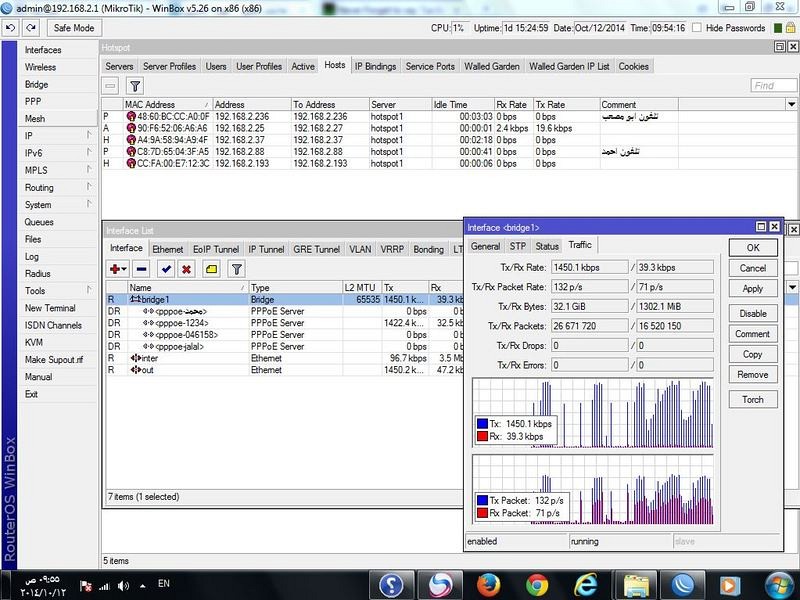
Task: Click the bridge1 interface icon
Action: coord(135,299)
